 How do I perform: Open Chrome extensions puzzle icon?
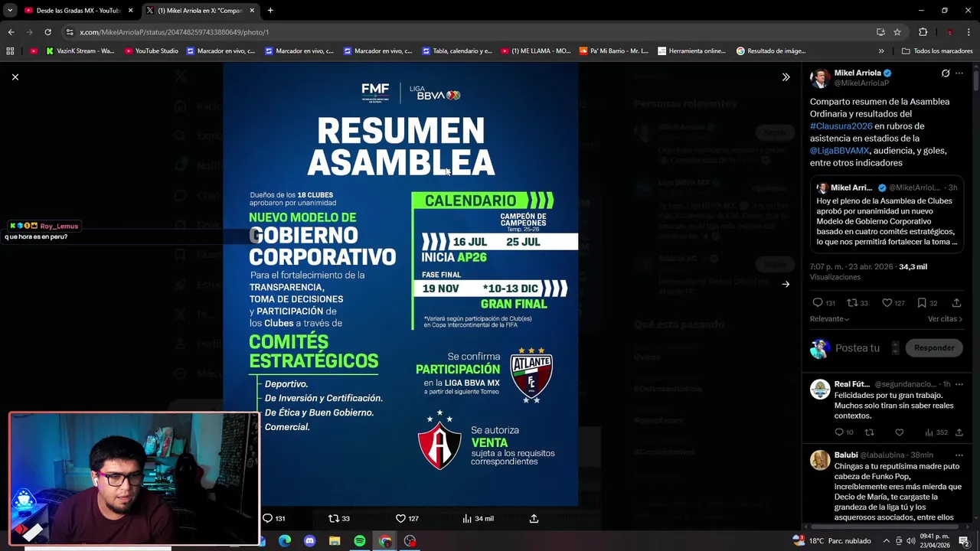[923, 32]
